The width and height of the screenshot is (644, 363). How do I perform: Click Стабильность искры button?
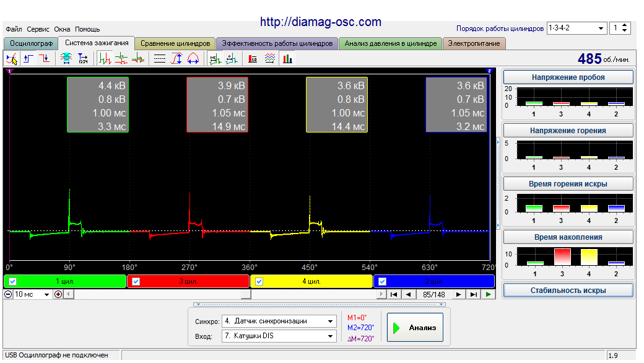click(568, 291)
